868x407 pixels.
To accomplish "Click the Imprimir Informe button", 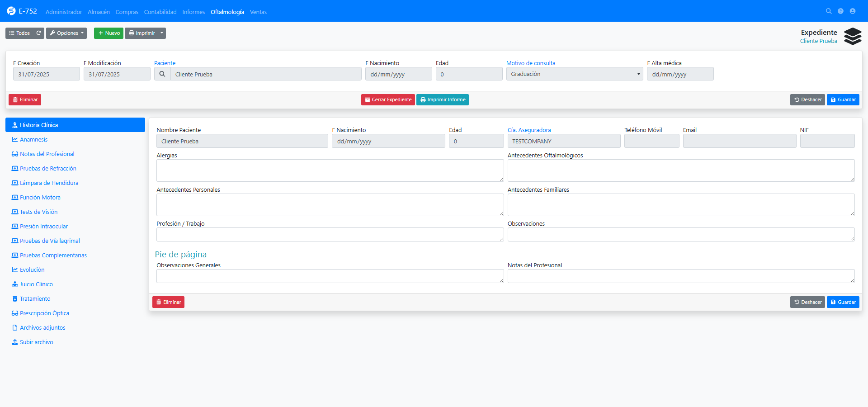I will click(442, 100).
